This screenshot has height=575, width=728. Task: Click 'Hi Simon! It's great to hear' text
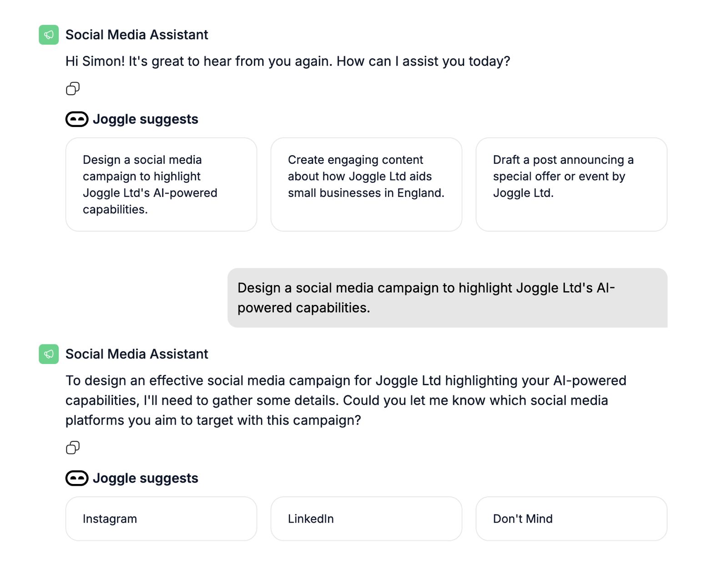point(288,61)
